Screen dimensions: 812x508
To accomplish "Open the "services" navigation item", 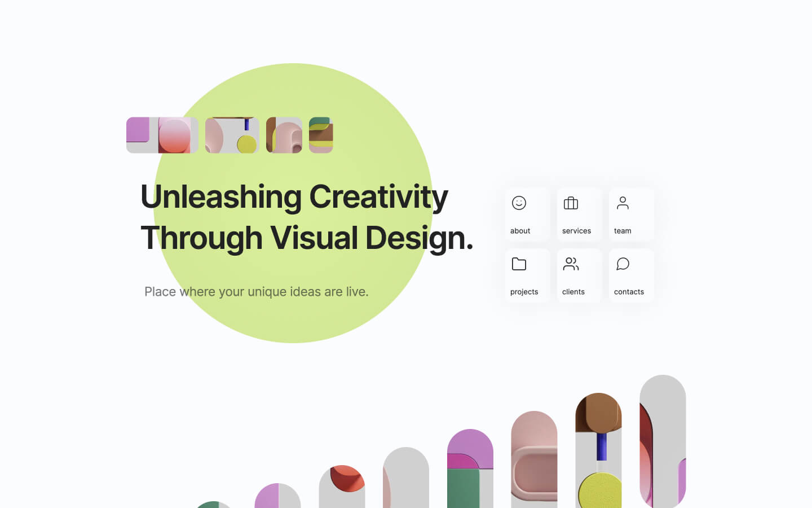I will pyautogui.click(x=576, y=230).
